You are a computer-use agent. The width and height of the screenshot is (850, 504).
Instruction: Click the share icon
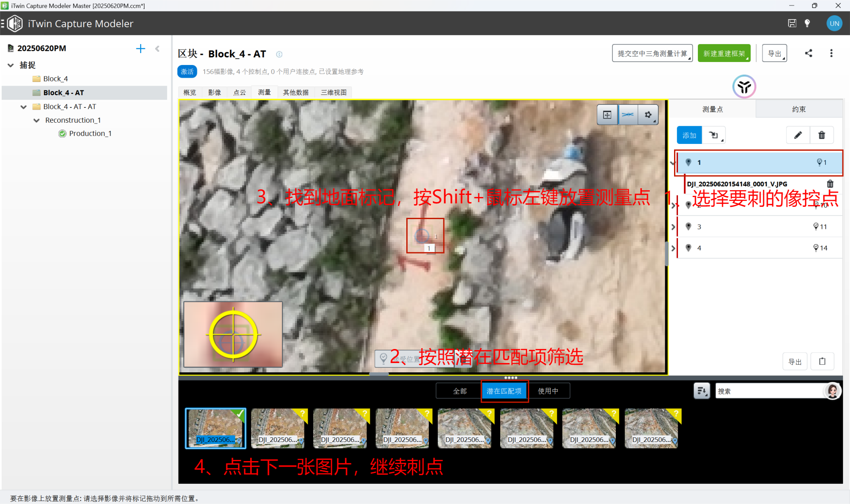808,53
